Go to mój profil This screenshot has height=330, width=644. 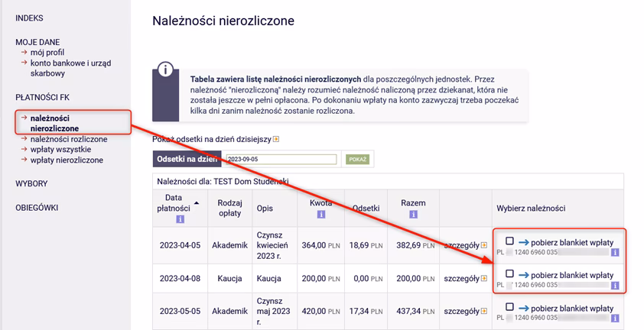click(47, 53)
